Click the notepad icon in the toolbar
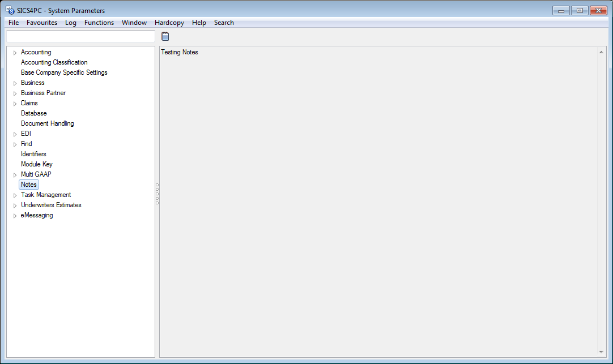 click(165, 36)
